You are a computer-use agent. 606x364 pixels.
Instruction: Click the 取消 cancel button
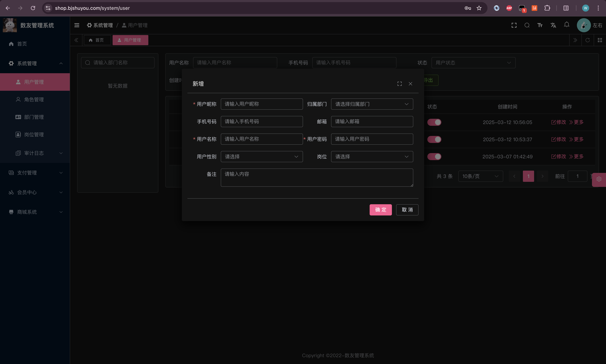(x=407, y=210)
